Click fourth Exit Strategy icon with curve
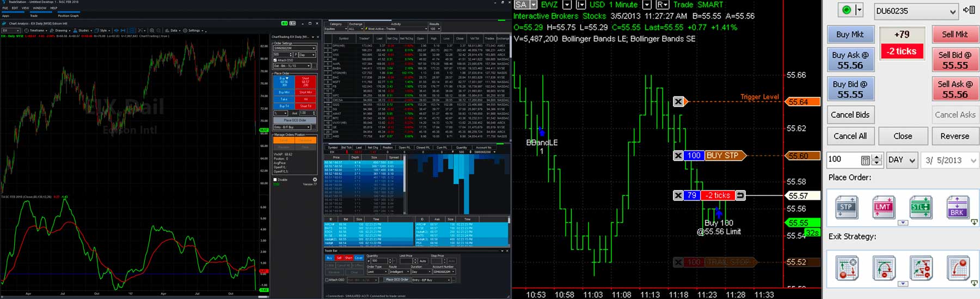 point(958,269)
